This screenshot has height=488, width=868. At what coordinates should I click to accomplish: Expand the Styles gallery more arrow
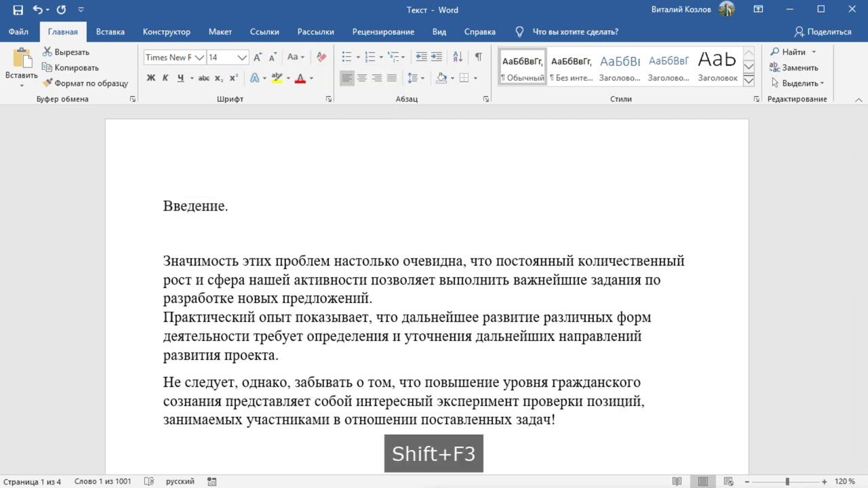(749, 81)
